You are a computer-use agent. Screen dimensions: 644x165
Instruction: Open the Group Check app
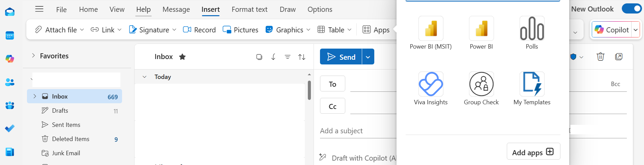tap(481, 84)
